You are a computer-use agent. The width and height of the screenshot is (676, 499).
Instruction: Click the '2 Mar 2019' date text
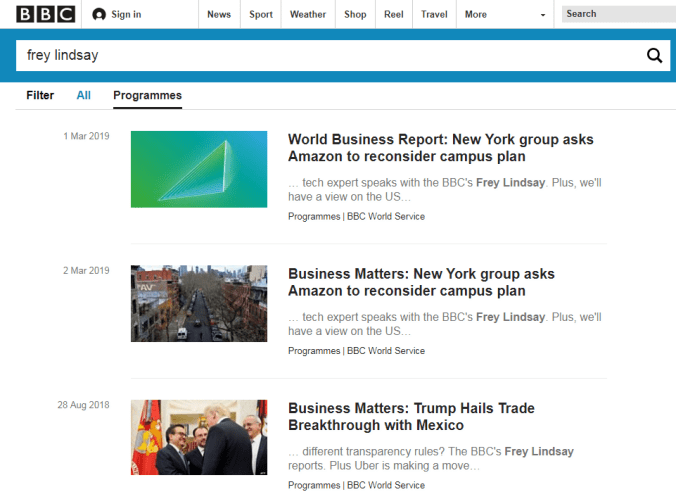pyautogui.click(x=86, y=270)
